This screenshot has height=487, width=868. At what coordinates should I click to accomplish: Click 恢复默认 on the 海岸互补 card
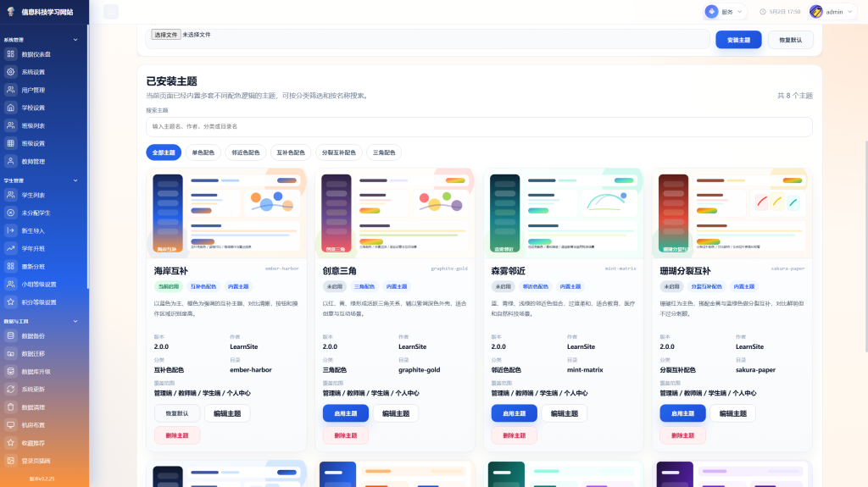point(177,413)
